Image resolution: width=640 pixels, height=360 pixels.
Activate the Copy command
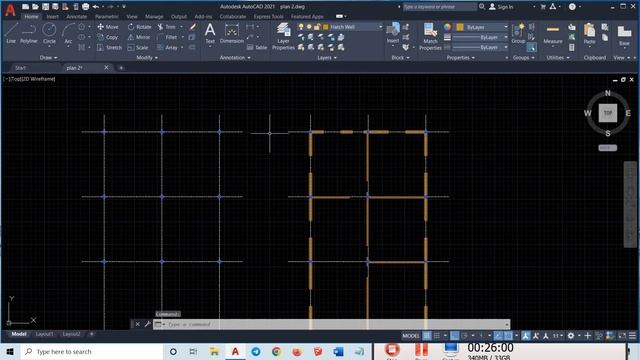[108, 37]
